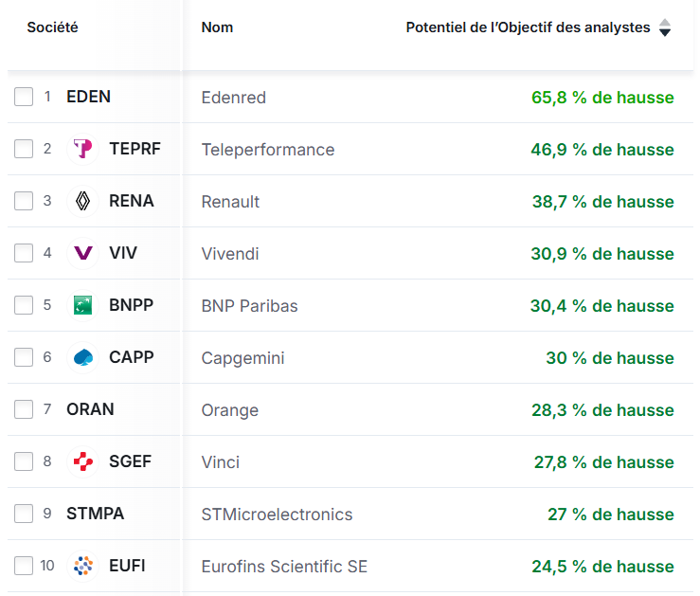This screenshot has height=596, width=700.
Task: Click the Eurofins Scientific logo icon
Action: (83, 566)
